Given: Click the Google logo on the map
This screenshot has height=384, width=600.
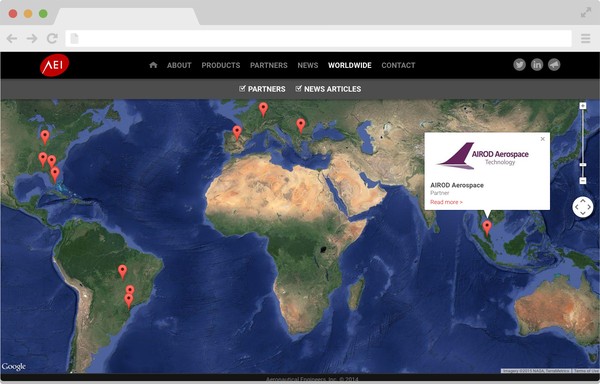Looking at the screenshot, I should click(14, 366).
